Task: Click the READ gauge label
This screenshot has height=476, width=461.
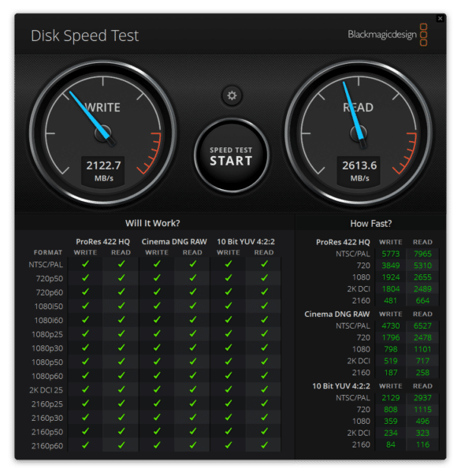Action: [x=358, y=107]
